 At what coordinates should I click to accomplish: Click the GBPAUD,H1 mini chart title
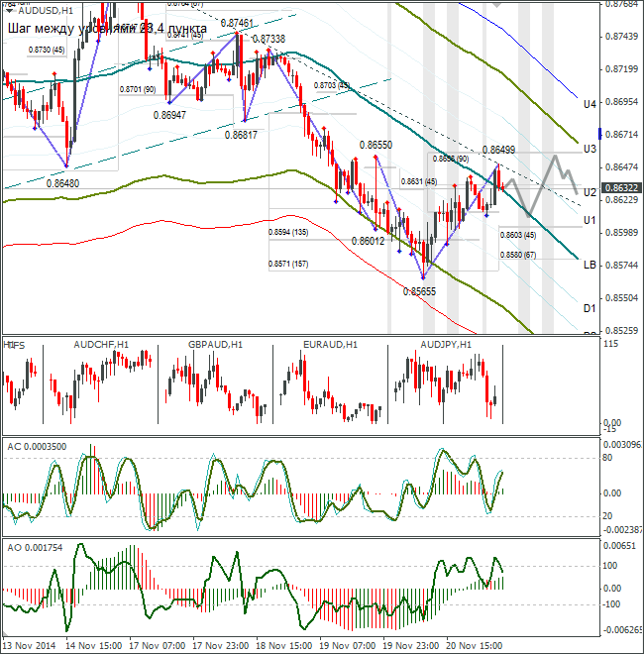coord(215,345)
